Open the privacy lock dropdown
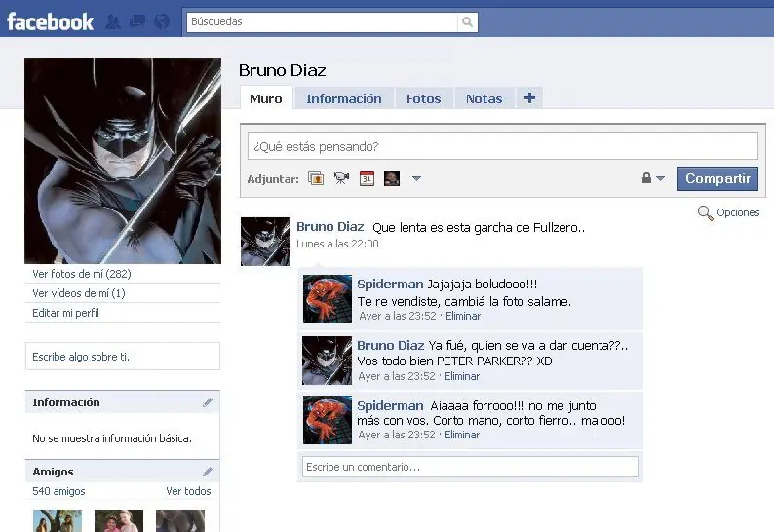This screenshot has width=774, height=532. point(652,178)
